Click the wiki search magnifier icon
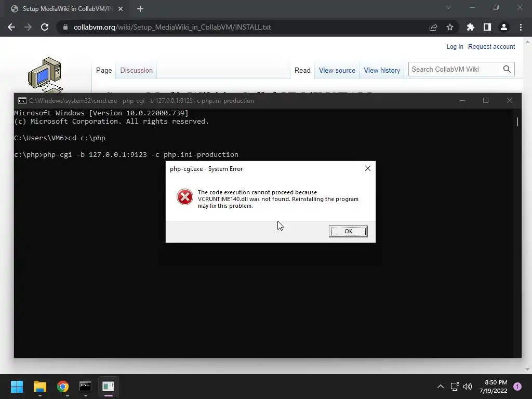The height and width of the screenshot is (399, 532). [x=507, y=69]
